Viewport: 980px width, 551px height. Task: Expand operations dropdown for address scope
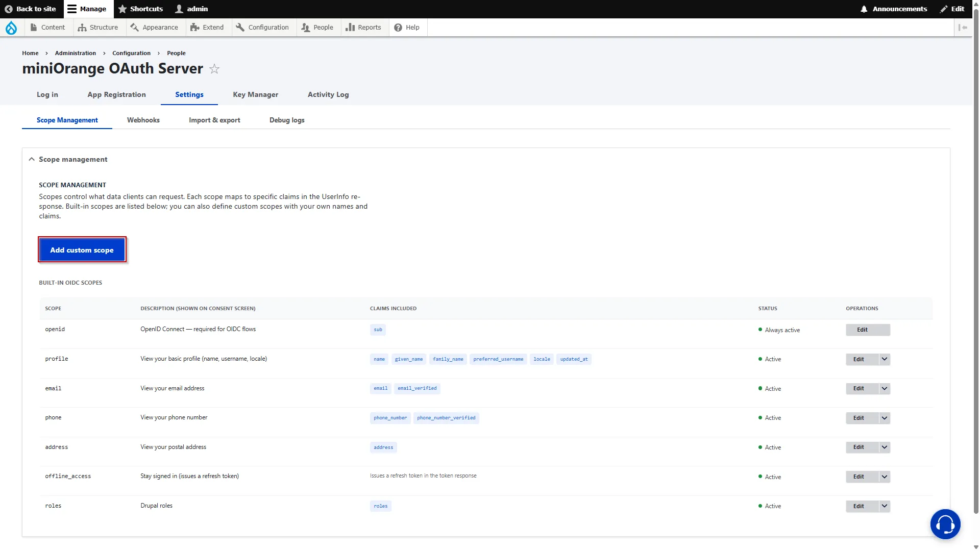coord(885,447)
